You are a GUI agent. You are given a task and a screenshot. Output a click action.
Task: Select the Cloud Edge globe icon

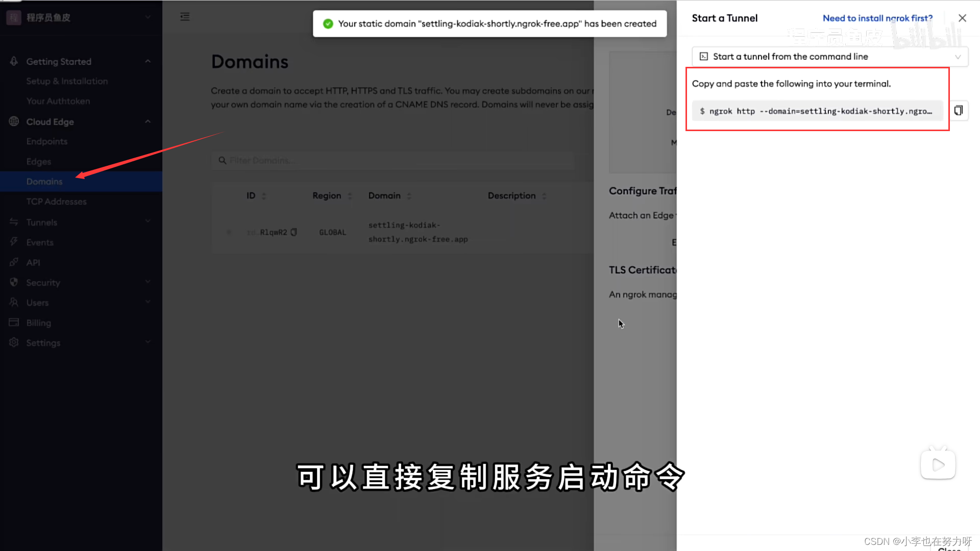[13, 121]
